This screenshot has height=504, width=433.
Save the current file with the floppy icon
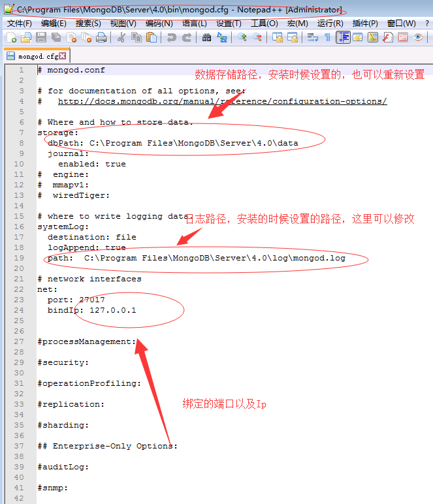41,38
